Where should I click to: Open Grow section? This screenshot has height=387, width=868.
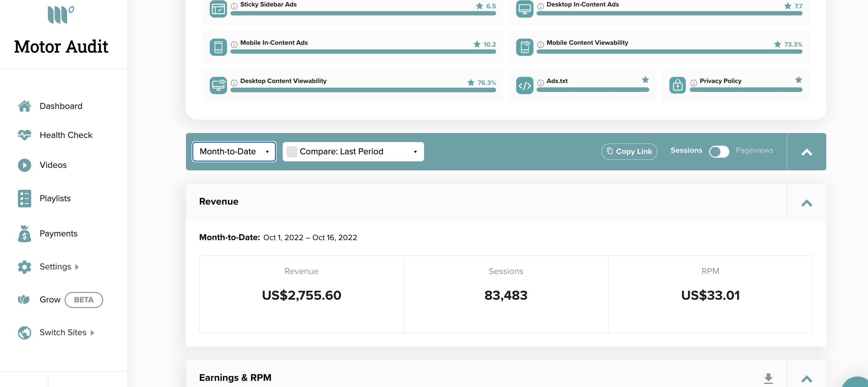coord(50,299)
